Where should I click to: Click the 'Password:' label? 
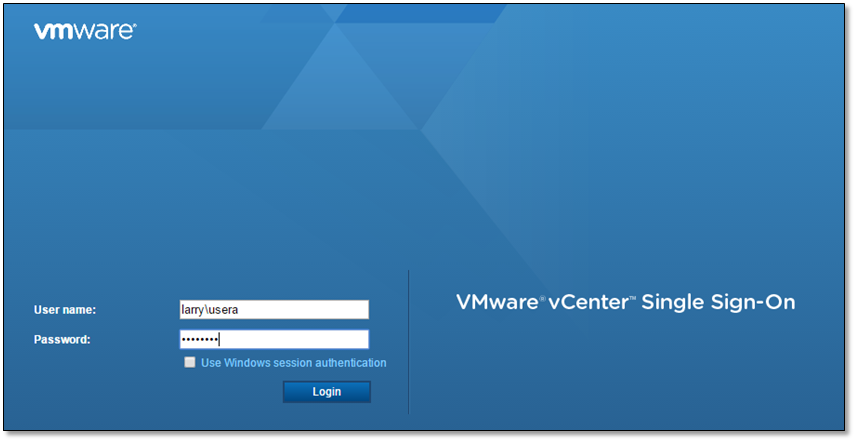click(x=62, y=339)
